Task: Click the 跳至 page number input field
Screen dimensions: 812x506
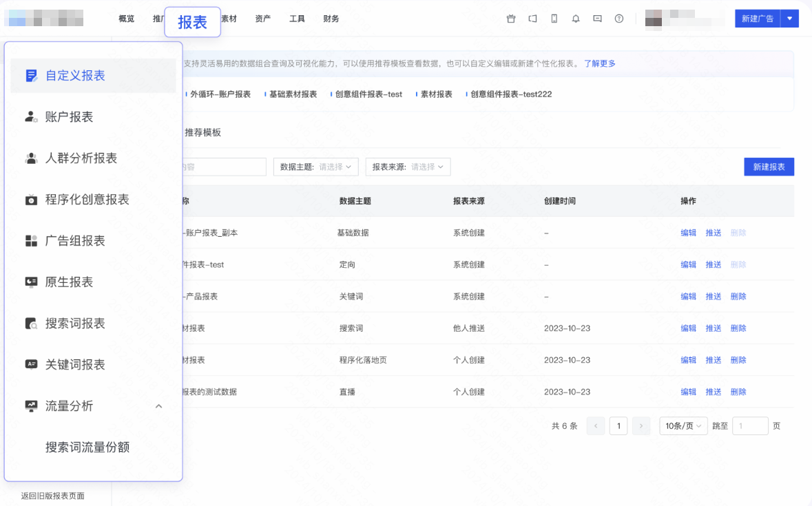Action: [x=749, y=425]
